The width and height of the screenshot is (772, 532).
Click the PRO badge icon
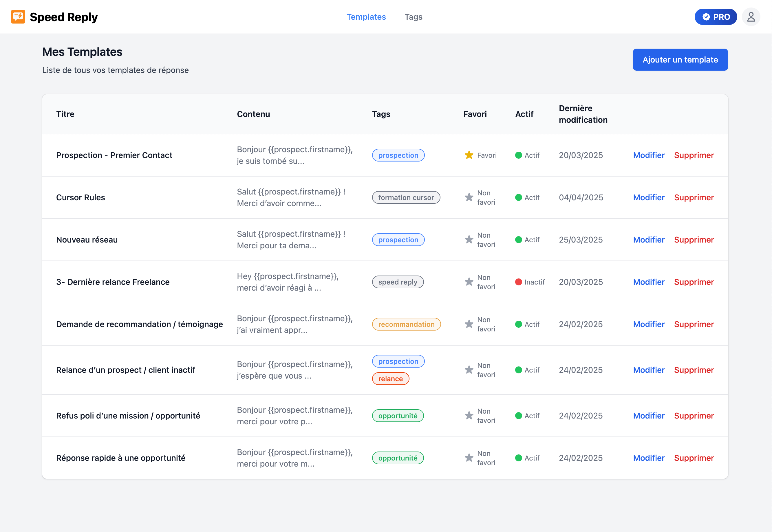(706, 17)
